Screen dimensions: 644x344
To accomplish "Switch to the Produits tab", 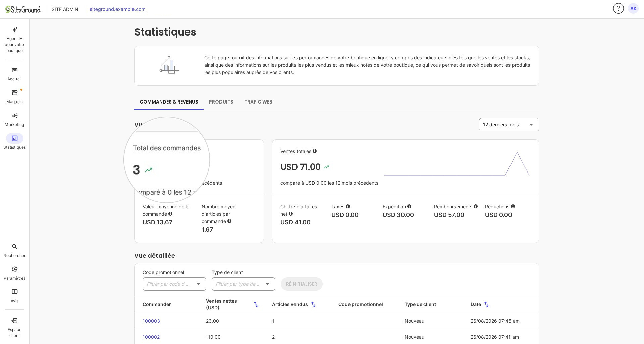I will tap(221, 102).
